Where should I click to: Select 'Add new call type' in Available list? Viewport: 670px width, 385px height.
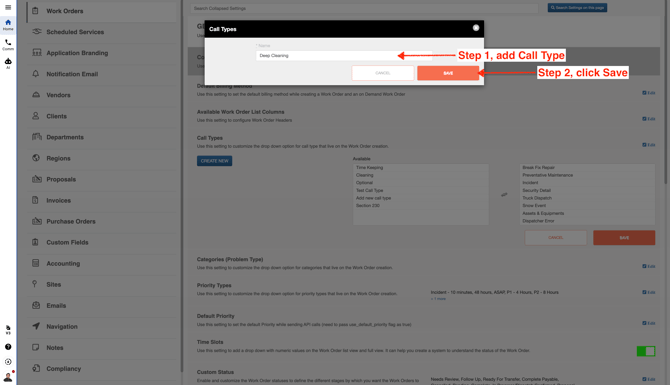[421, 198]
